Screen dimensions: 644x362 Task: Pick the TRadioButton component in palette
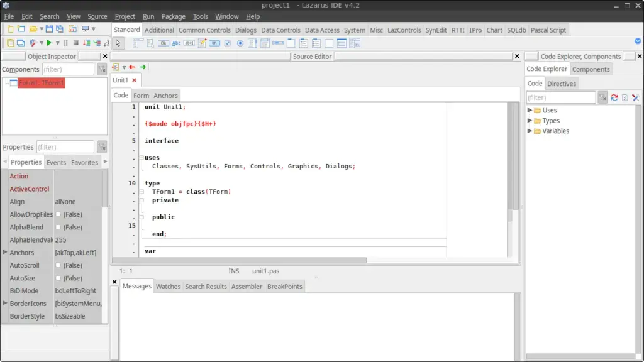tap(240, 43)
